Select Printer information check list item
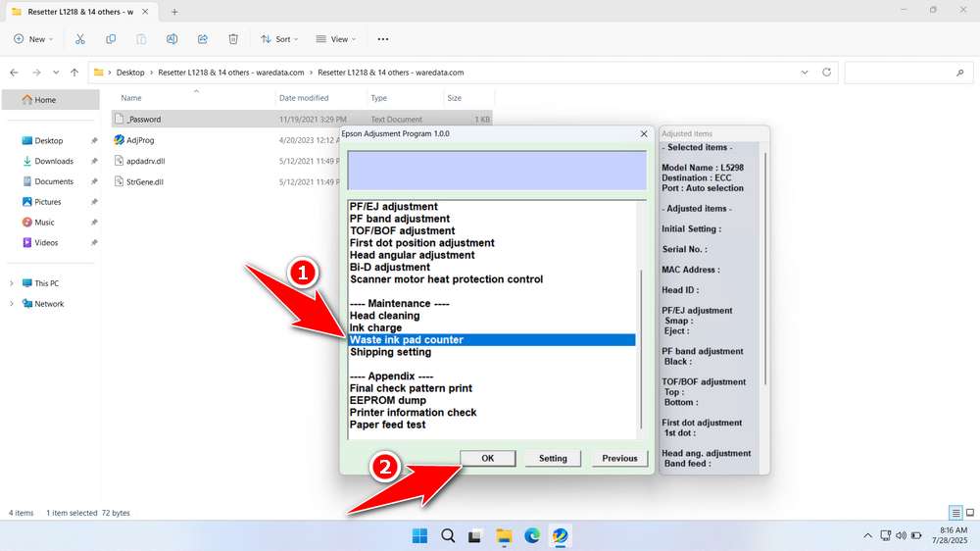Screen dimensions: 980x551 coord(414,413)
